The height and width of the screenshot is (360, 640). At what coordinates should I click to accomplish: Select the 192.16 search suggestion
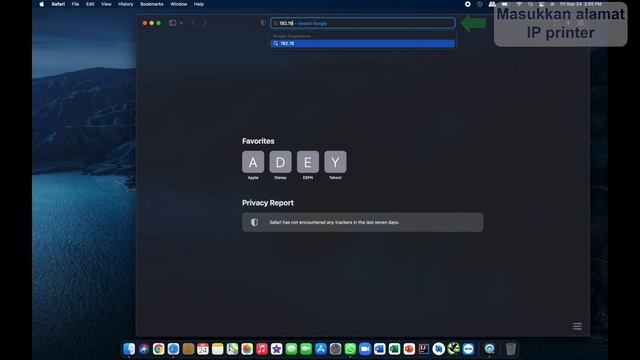[362, 43]
